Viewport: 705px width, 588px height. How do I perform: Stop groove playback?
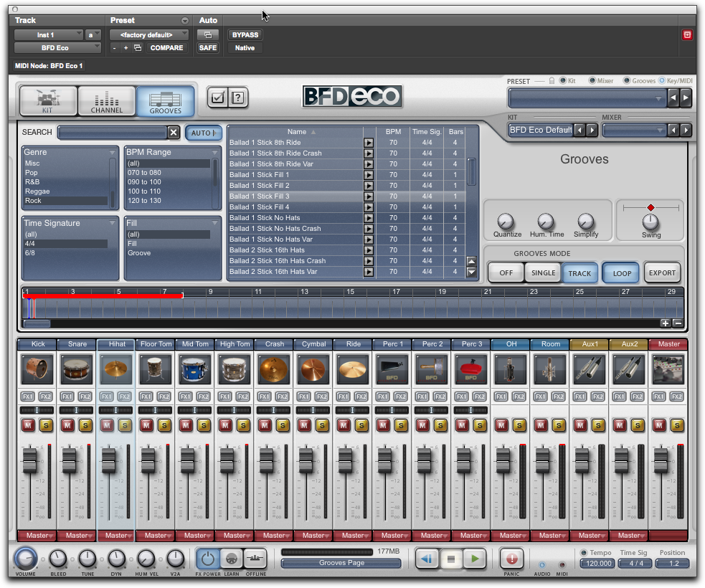point(451,559)
